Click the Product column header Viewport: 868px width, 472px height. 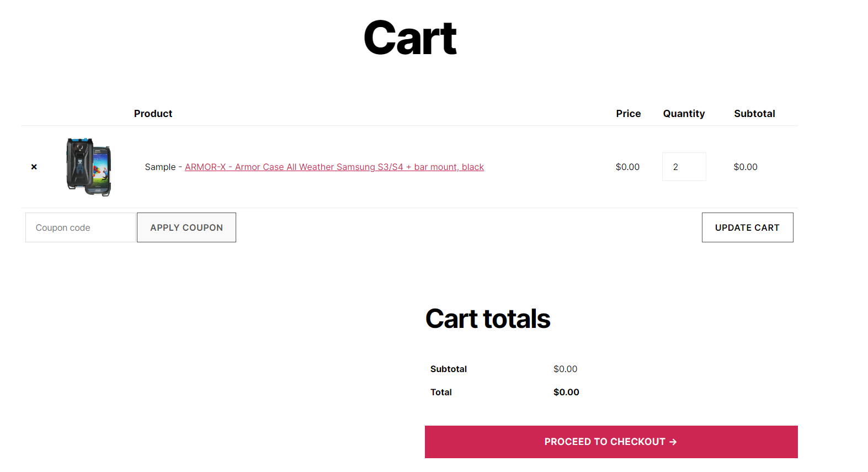(x=153, y=114)
